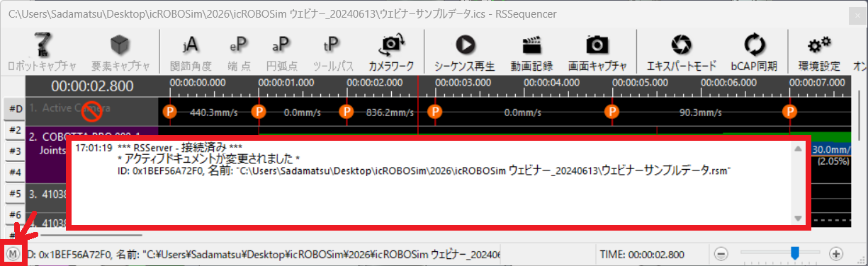Click the 836.2mm/s camera segment
This screenshot has height=266, width=868.
click(390, 112)
